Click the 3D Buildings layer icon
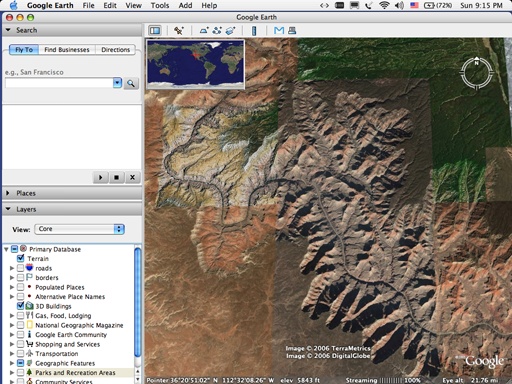The height and width of the screenshot is (384, 512). click(30, 306)
